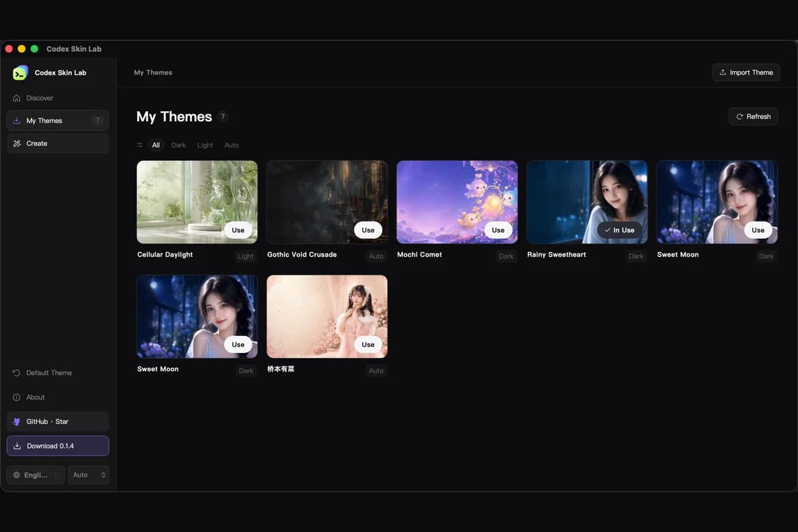The width and height of the screenshot is (798, 532).
Task: Click the Dark tag under Mochi Comet
Action: (x=506, y=256)
